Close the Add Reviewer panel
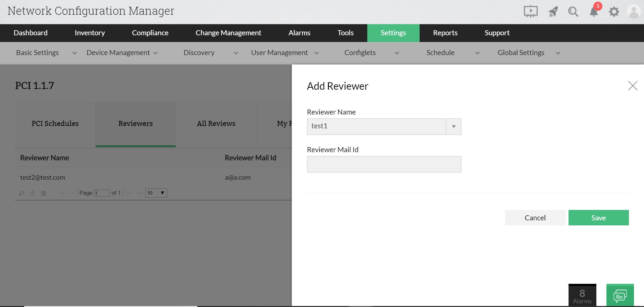Viewport: 644px width, 307px height. (x=633, y=86)
